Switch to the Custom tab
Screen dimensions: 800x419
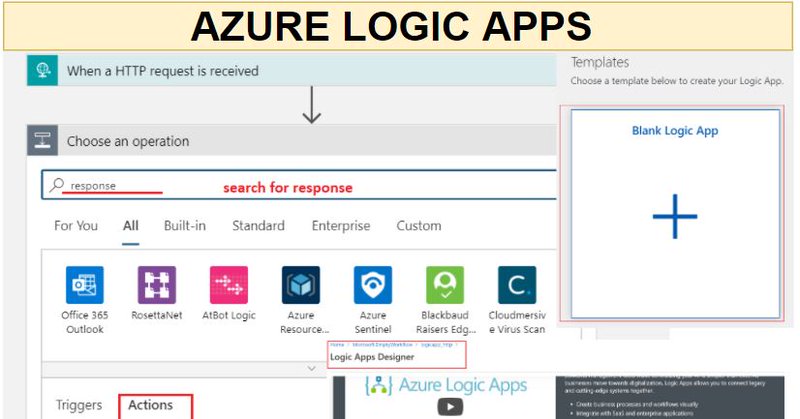419,226
